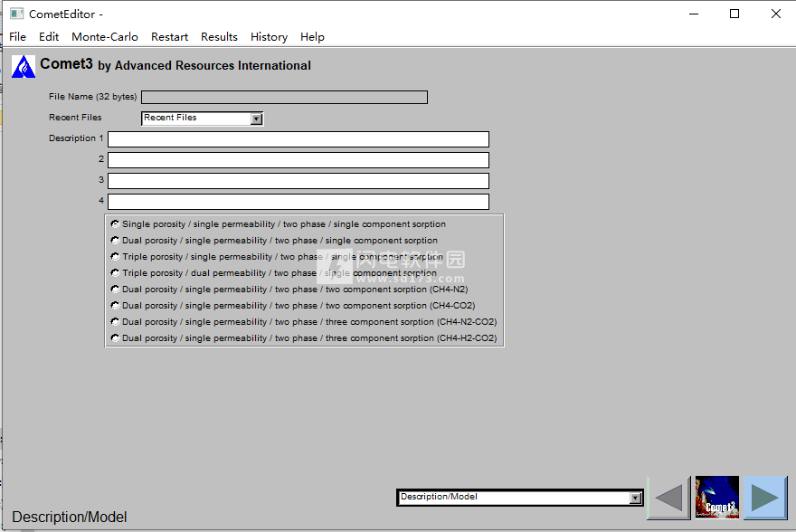Open the History menu

coord(269,37)
